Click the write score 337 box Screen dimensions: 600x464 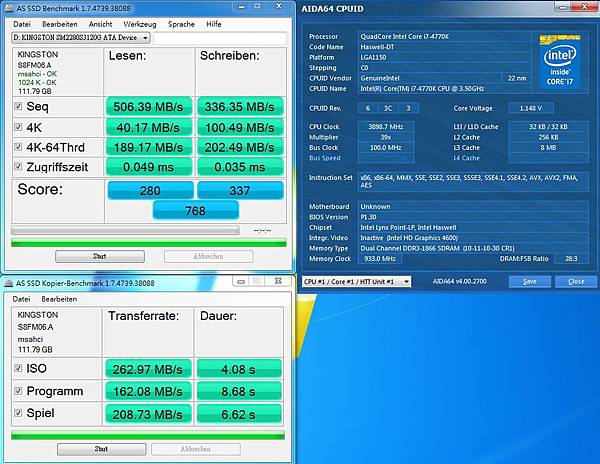tap(240, 190)
